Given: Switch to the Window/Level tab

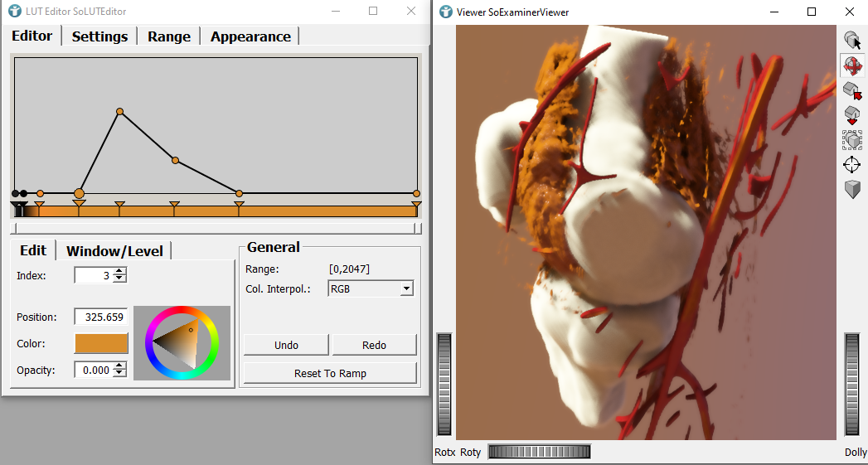Looking at the screenshot, I should coord(116,251).
